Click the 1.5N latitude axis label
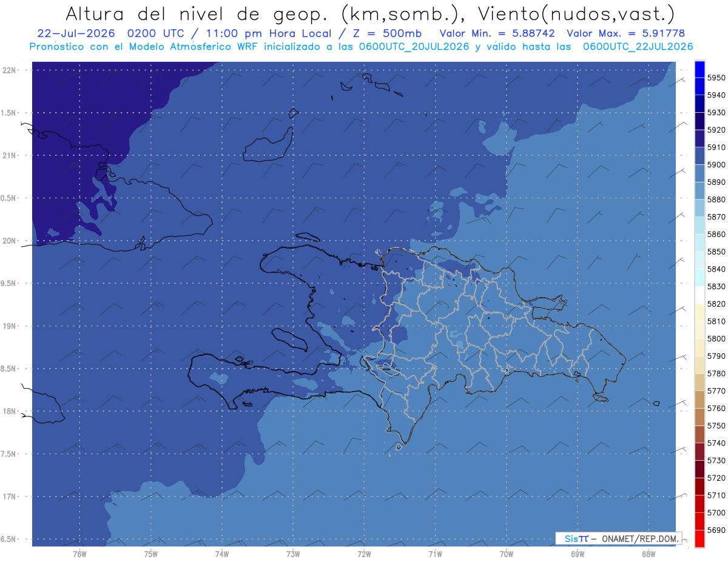Image resolution: width=728 pixels, height=562 pixels. (9, 113)
